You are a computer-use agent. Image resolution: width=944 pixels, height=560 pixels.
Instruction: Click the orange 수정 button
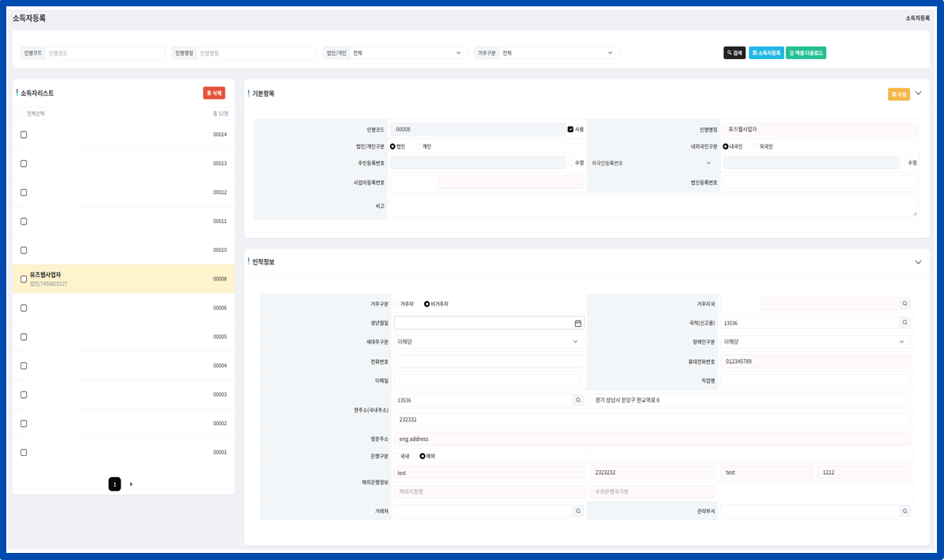898,95
